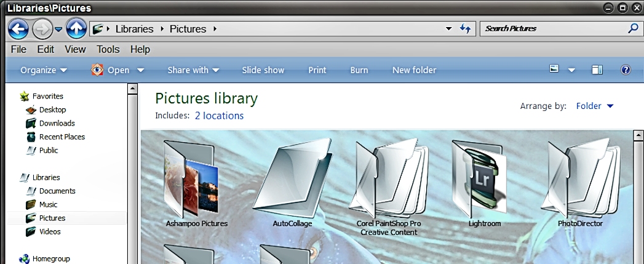Click the Back navigation arrow button

[x=18, y=28]
